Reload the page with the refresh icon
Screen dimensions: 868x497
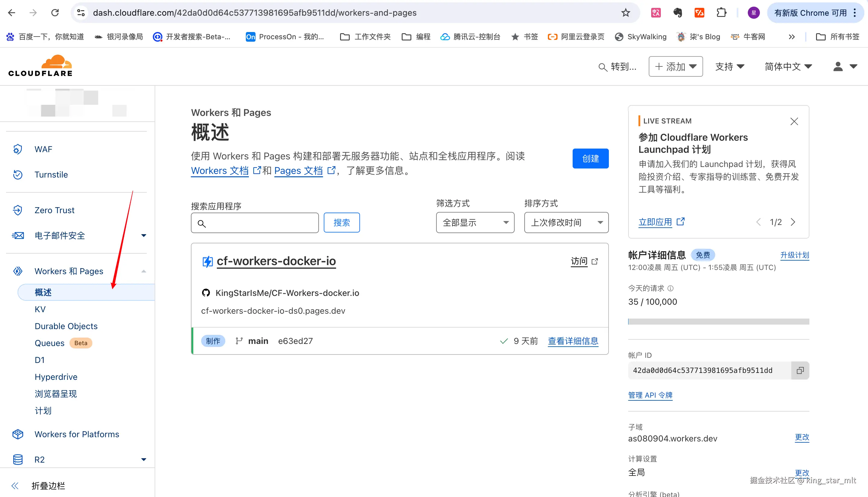55,13
